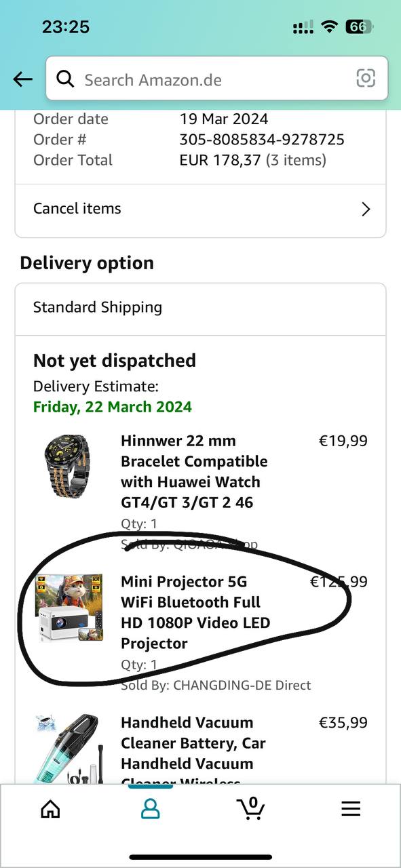Expand Cancel items chevron arrow

coord(366,209)
